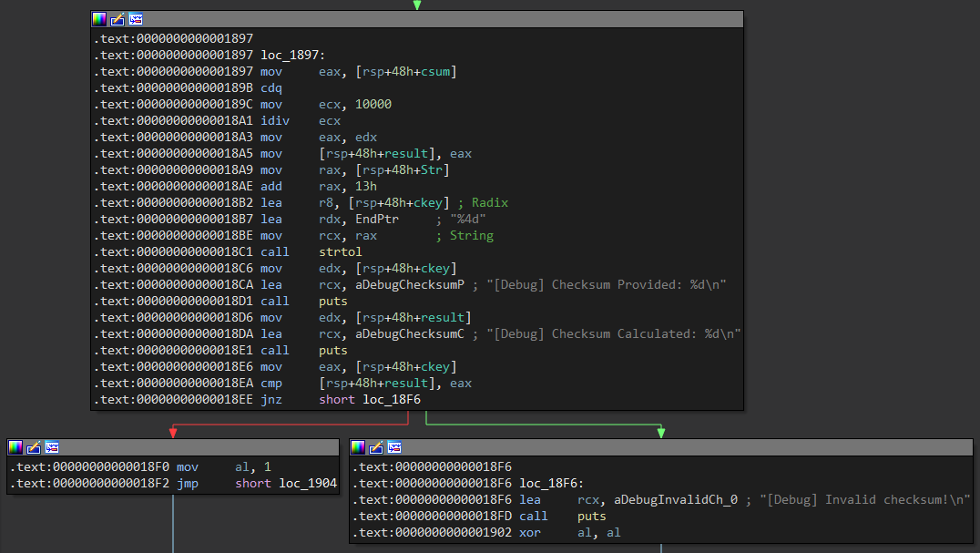Click 'puts' call at address 18E1
The width and height of the screenshot is (980, 553).
point(333,350)
